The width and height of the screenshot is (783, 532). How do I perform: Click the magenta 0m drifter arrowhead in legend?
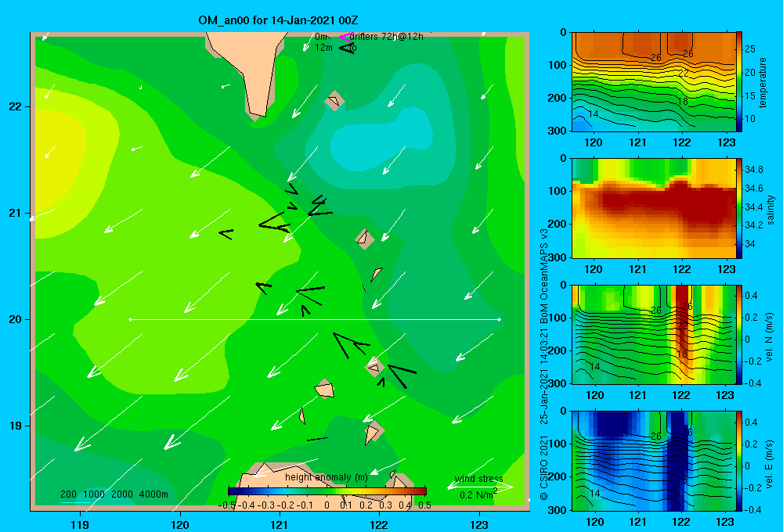tap(345, 37)
